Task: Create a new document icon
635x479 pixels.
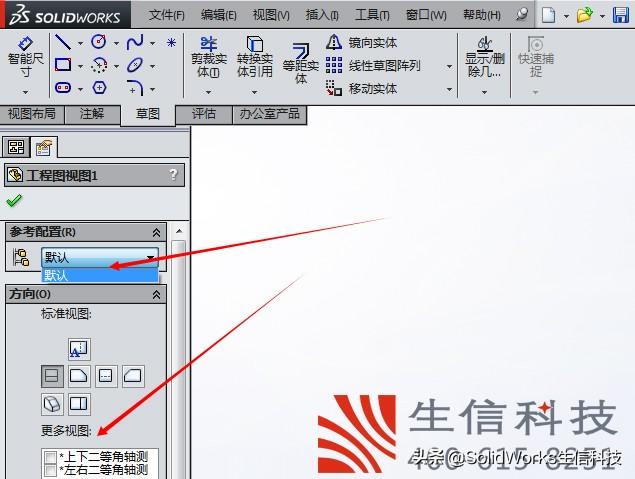Action: click(549, 15)
